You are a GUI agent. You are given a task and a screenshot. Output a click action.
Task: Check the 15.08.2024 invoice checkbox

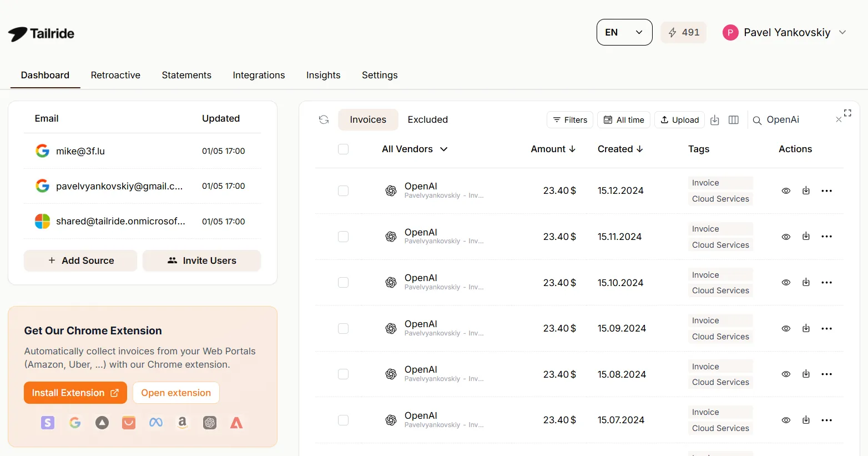click(x=344, y=374)
